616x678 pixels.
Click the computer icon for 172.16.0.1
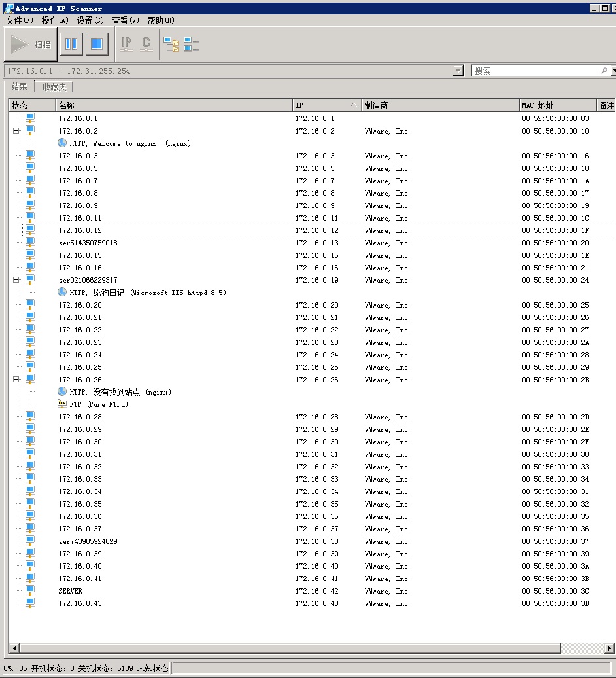click(x=30, y=118)
